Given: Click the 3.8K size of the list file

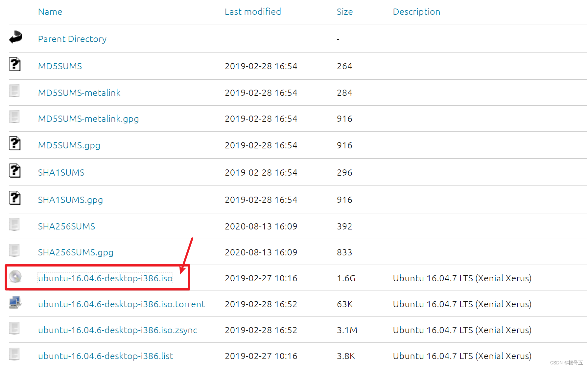Looking at the screenshot, I should [346, 356].
